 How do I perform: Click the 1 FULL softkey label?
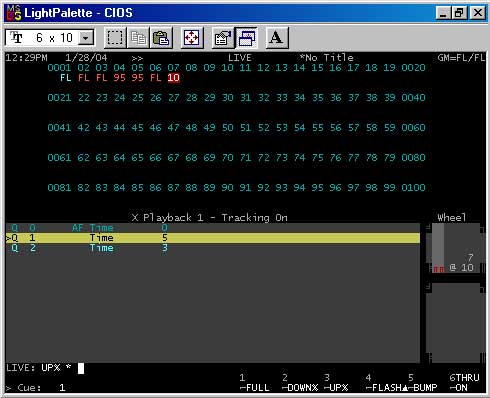tap(254, 383)
